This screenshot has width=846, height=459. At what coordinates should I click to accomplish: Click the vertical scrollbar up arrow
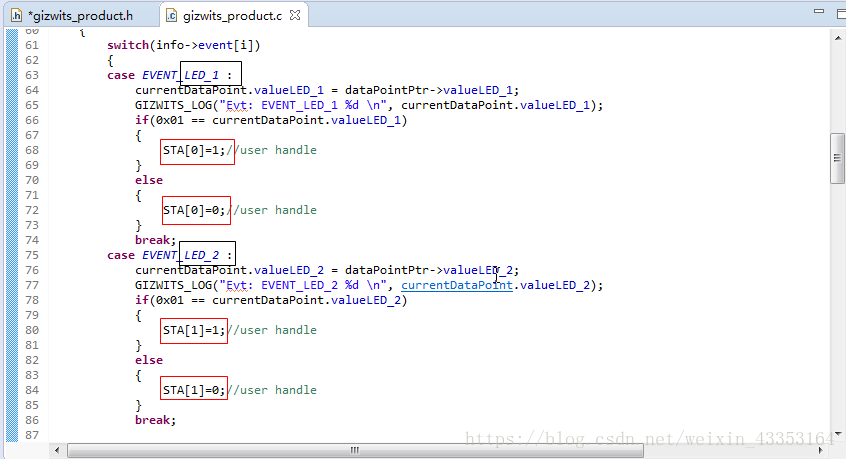(x=837, y=38)
